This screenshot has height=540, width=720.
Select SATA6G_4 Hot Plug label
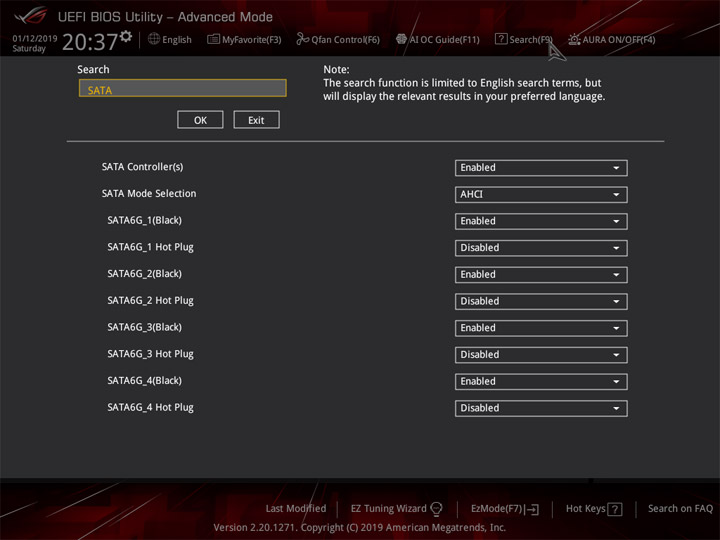pos(150,407)
